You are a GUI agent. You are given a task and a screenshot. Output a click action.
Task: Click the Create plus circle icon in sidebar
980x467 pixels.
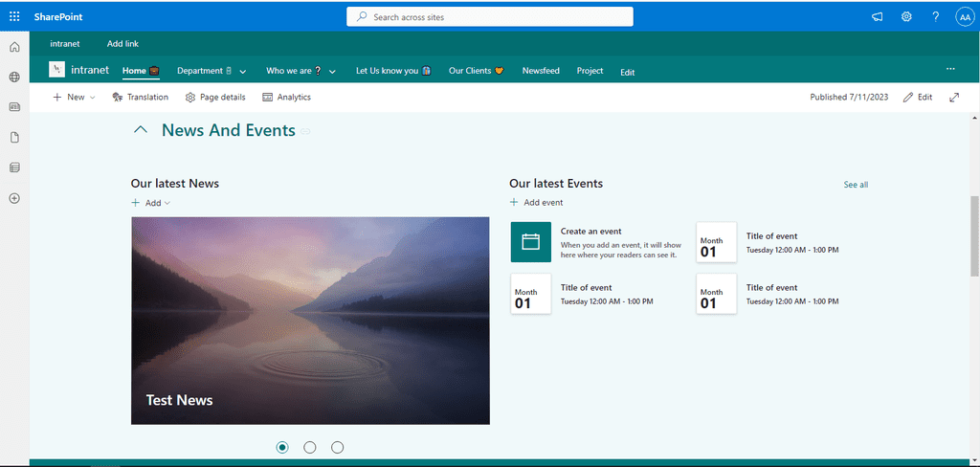tap(14, 198)
